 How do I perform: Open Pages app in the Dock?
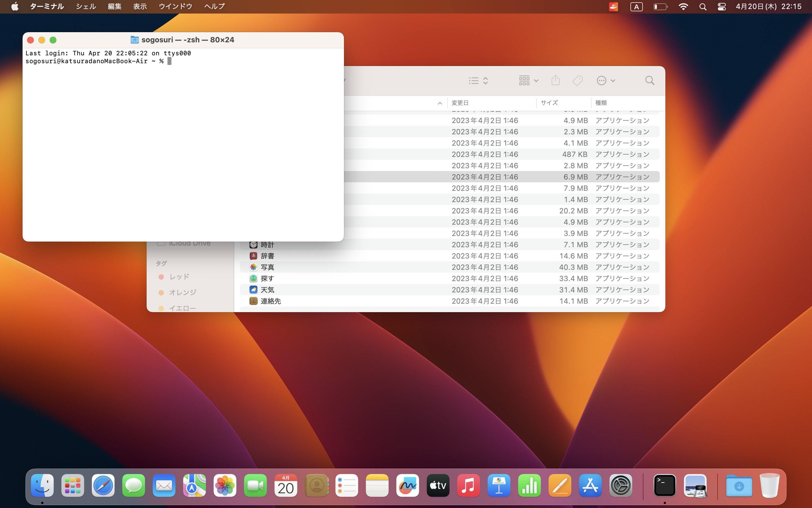pyautogui.click(x=560, y=485)
